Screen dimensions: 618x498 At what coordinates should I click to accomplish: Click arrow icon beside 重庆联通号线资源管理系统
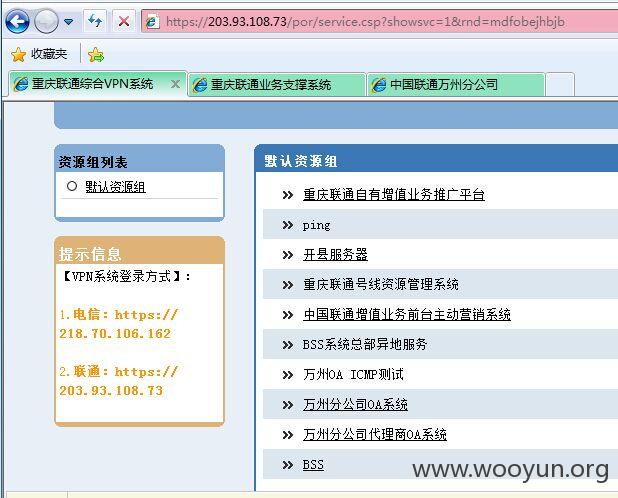click(x=288, y=285)
